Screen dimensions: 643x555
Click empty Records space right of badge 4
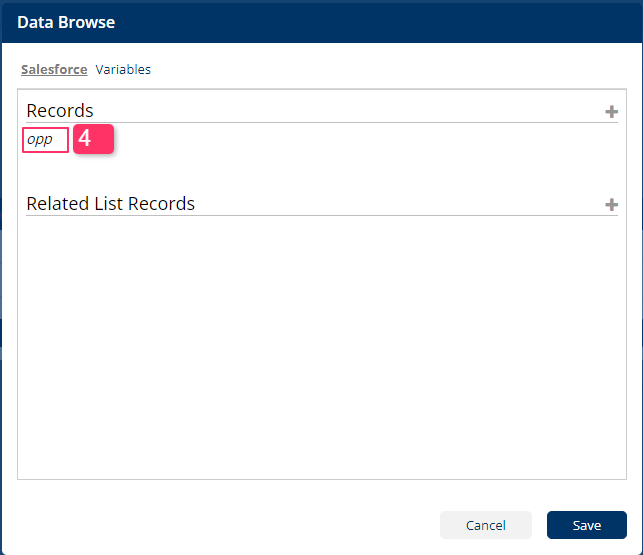pyautogui.click(x=360, y=140)
